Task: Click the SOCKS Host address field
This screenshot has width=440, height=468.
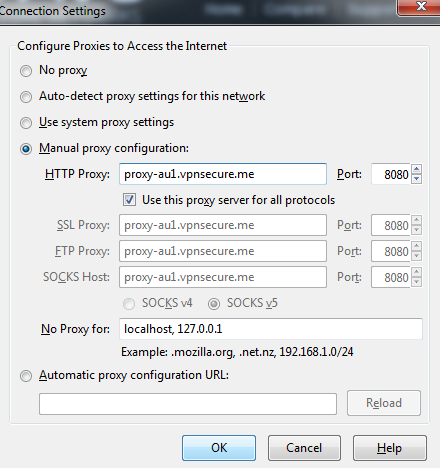Action: 223,277
